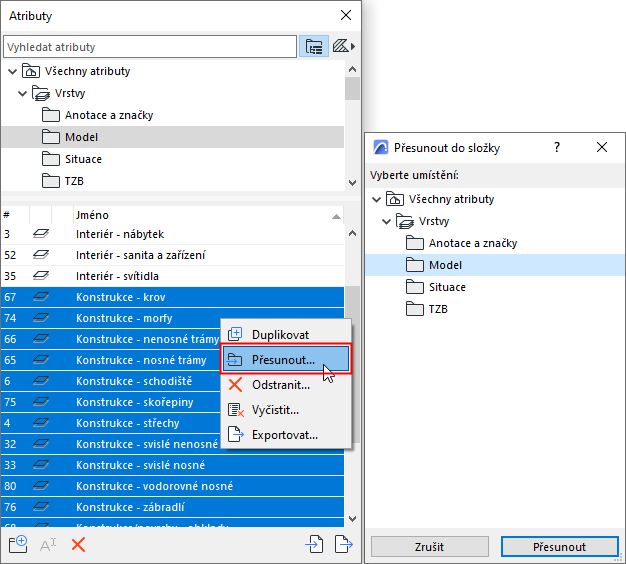Click the Přesunout button in dialog
The height and width of the screenshot is (564, 626).
(560, 546)
